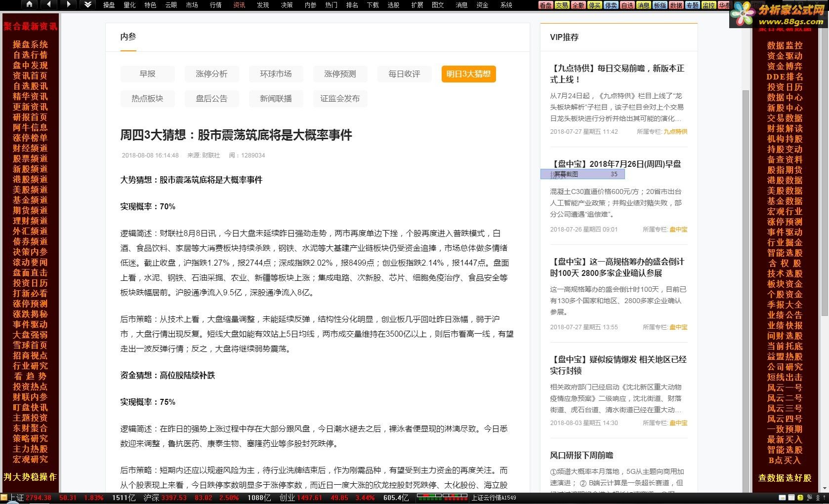Select the 新闻联播 tab
Image resolution: width=829 pixels, height=504 pixels.
[276, 99]
